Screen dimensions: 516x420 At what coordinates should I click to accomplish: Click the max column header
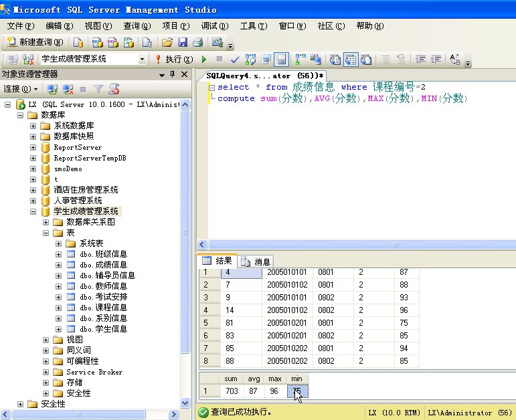[274, 379]
